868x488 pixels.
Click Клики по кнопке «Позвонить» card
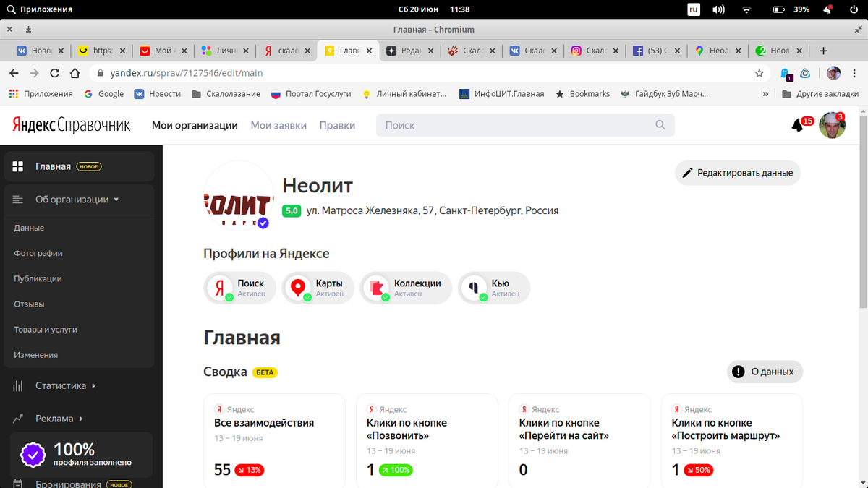coord(427,441)
